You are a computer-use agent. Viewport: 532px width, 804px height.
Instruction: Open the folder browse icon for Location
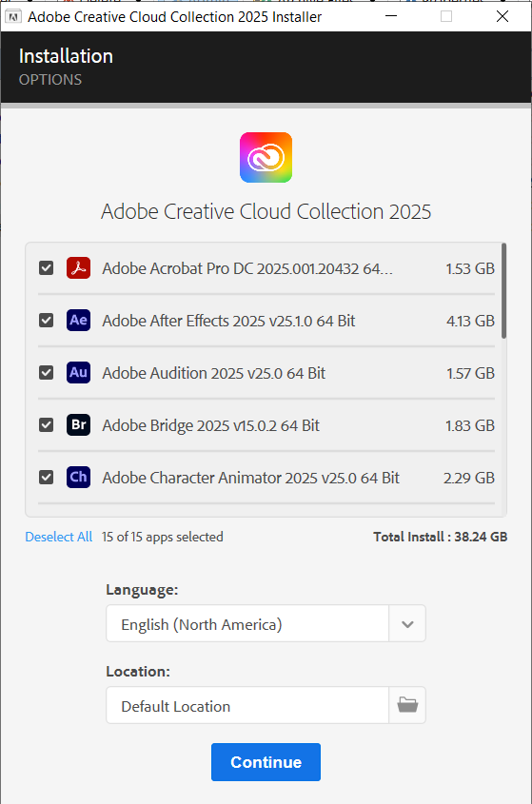[x=407, y=705]
